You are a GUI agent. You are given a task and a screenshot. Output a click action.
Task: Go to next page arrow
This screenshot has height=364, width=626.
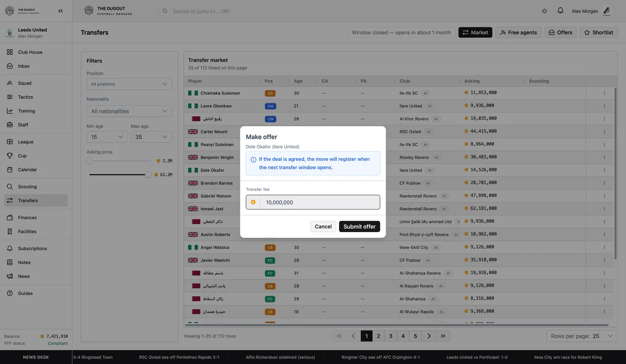click(429, 336)
